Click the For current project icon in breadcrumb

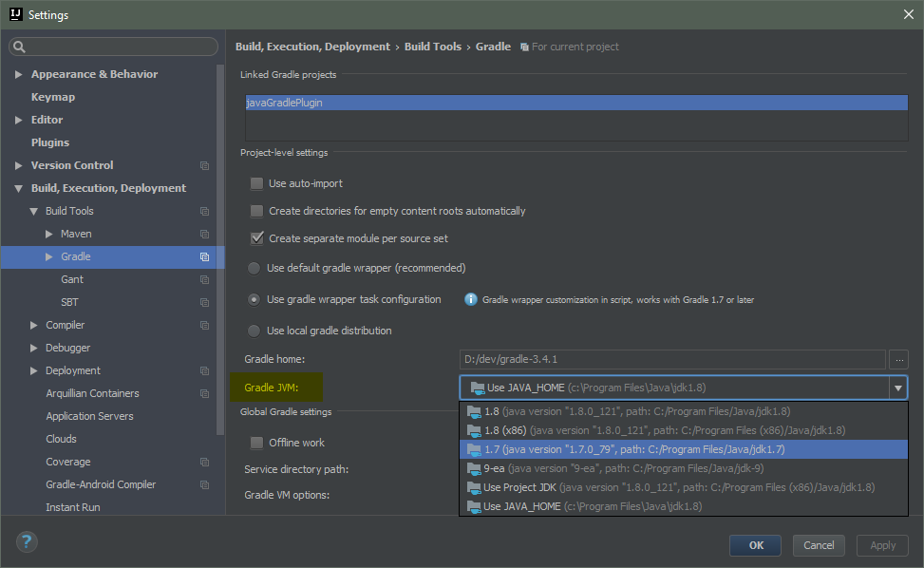click(x=524, y=47)
